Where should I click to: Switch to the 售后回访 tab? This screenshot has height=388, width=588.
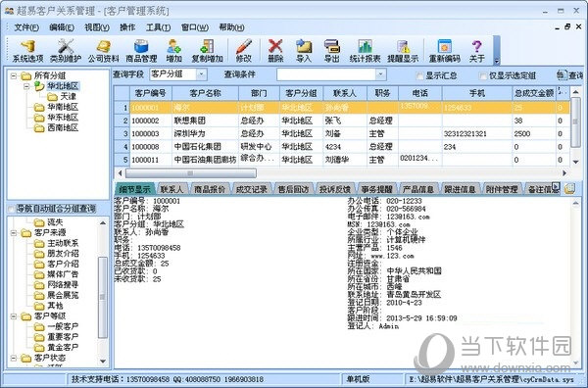293,189
